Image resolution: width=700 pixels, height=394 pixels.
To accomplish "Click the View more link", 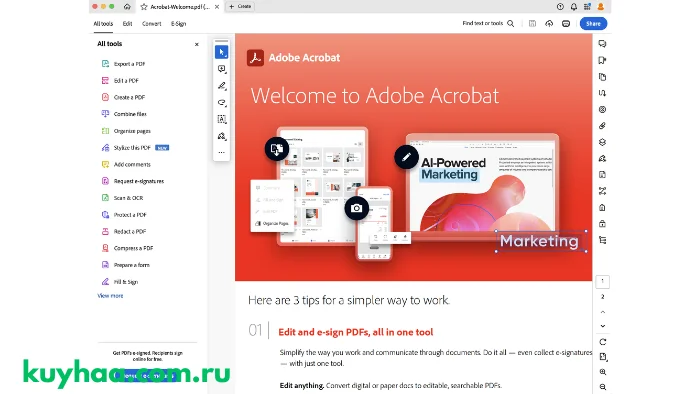I will (110, 296).
